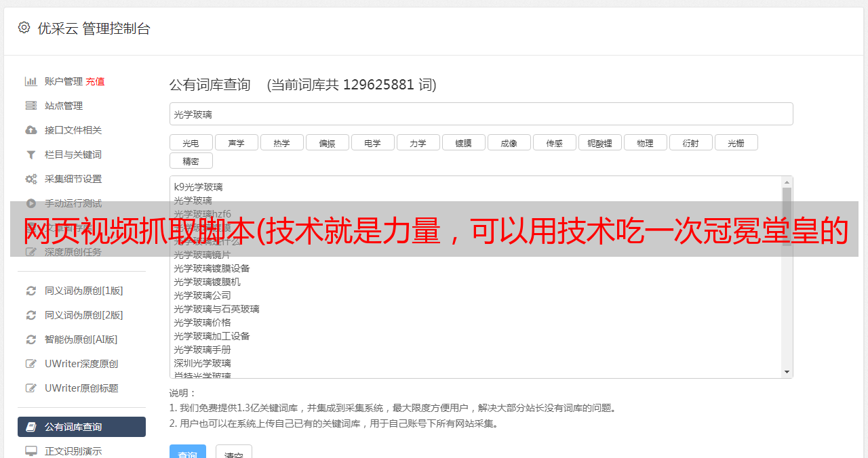This screenshot has width=868, height=458.
Task: Choose the 电学 tag button
Action: coord(372,142)
